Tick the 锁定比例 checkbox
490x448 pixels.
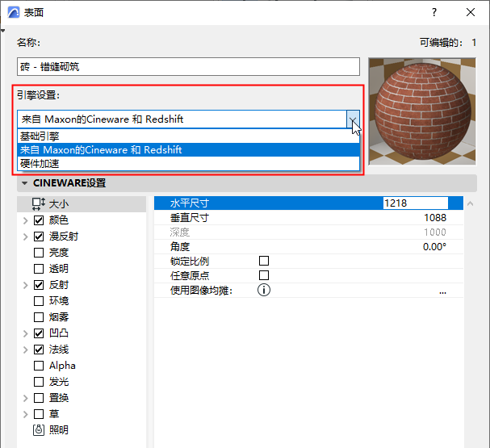(264, 261)
